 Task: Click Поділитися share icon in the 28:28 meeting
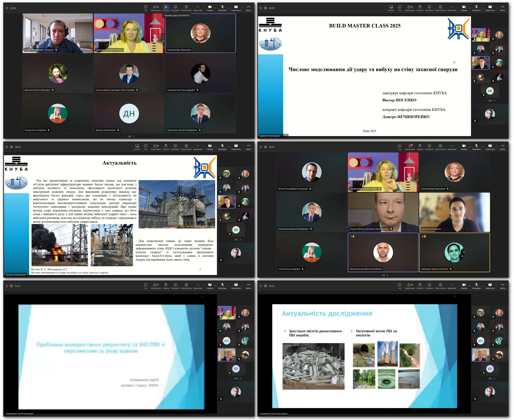click(236, 146)
